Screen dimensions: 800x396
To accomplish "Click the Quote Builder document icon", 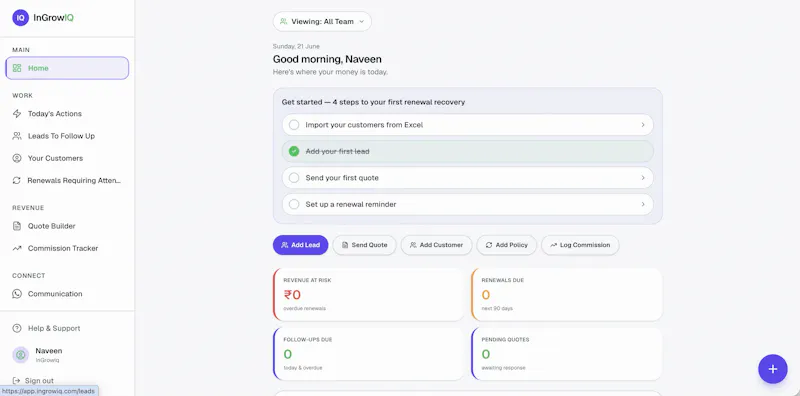I will point(17,226).
